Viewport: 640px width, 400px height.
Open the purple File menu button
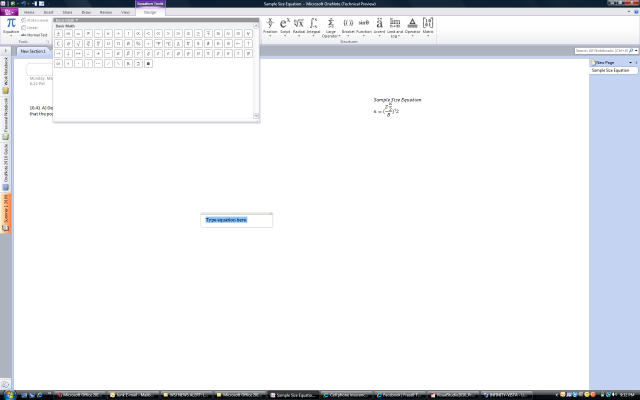click(x=9, y=12)
